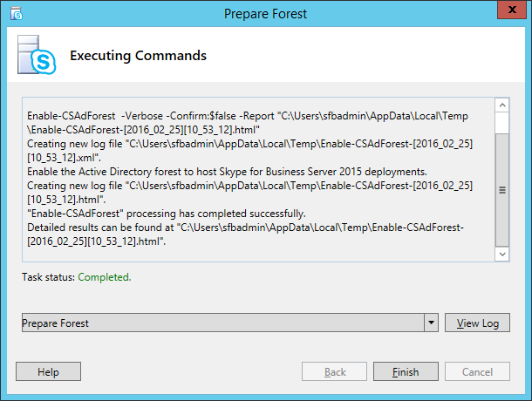The image size is (532, 401).
Task: Click the 'Detailed results can be found' line
Action: click(x=245, y=234)
